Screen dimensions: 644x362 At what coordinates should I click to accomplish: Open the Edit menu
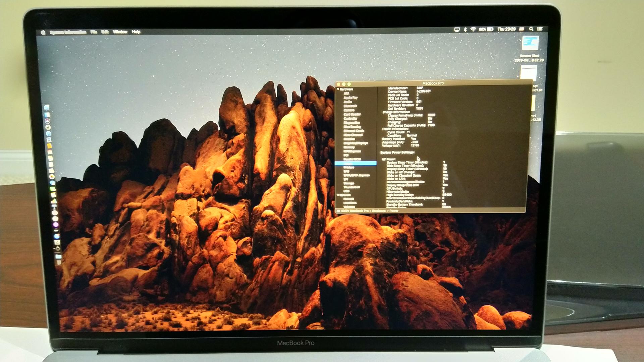(105, 32)
